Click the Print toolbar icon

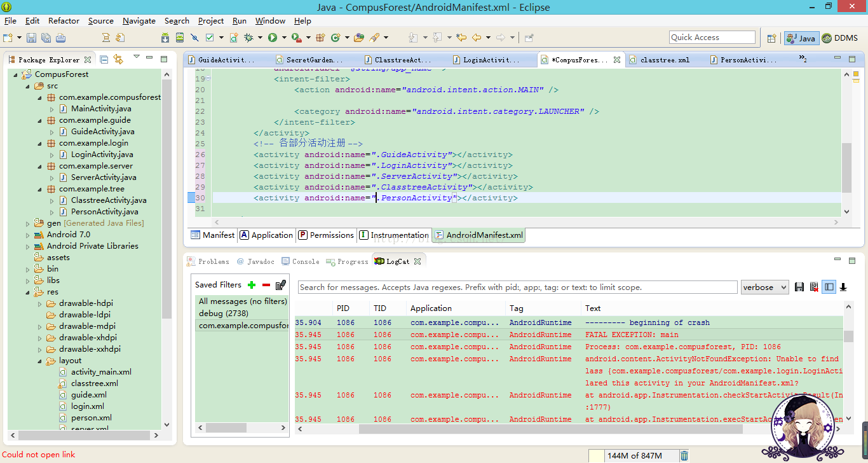pyautogui.click(x=60, y=38)
